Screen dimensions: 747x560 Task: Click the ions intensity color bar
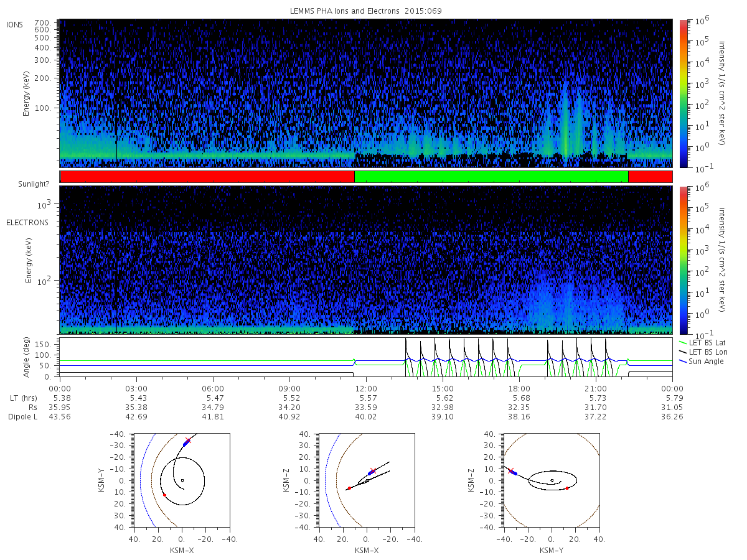click(x=684, y=93)
